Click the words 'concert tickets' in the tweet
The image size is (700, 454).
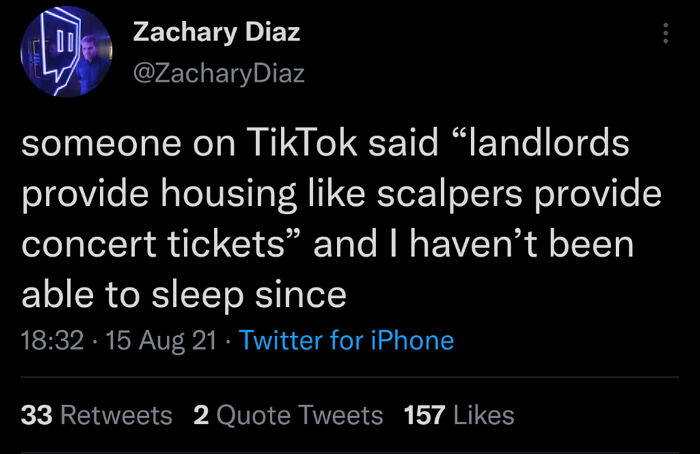click(x=153, y=245)
